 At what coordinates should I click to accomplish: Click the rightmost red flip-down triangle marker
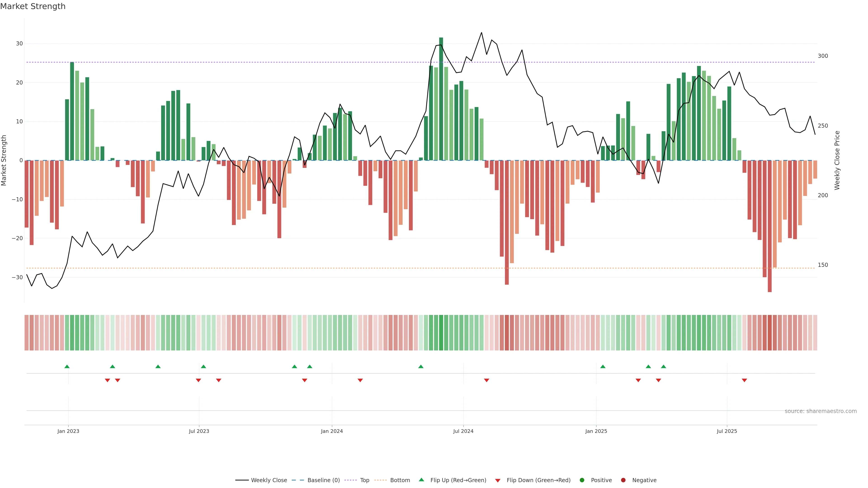point(744,380)
